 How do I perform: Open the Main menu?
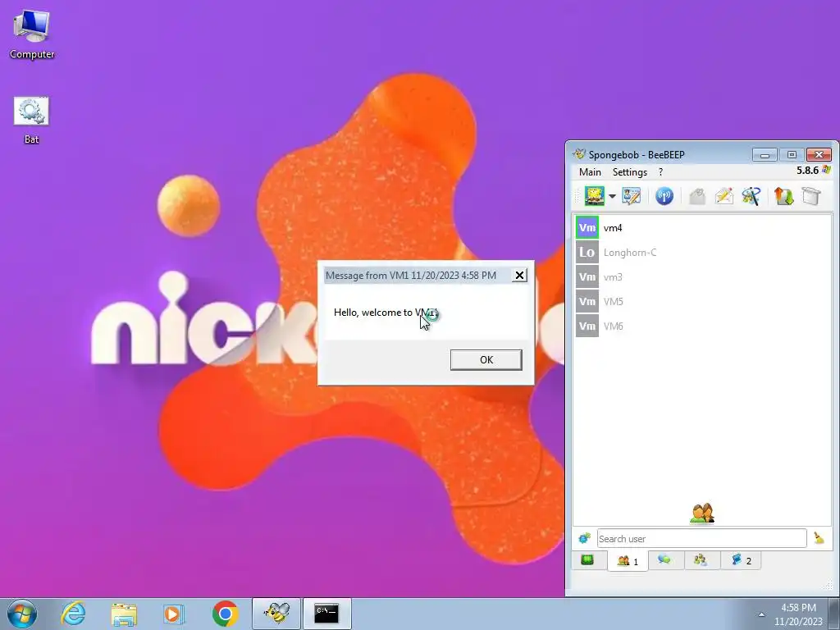590,172
